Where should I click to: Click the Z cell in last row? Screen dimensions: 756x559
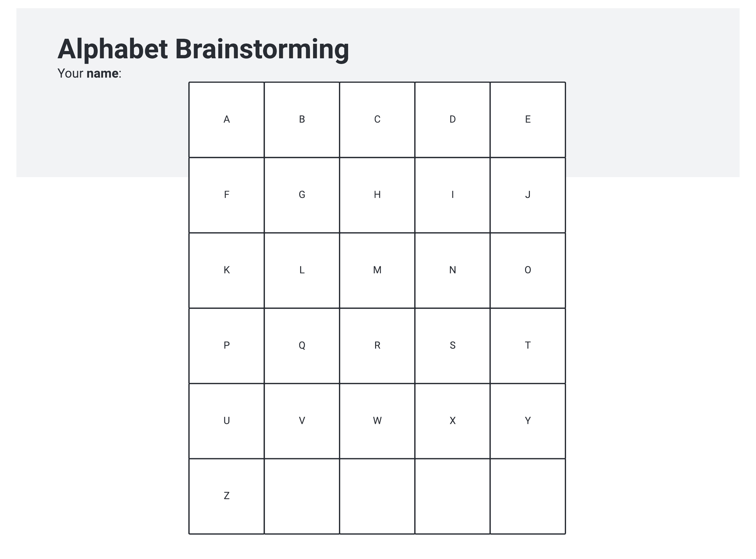click(226, 496)
